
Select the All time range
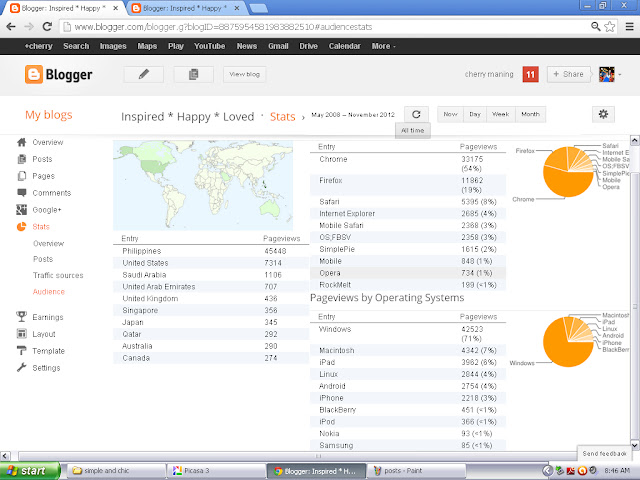413,131
